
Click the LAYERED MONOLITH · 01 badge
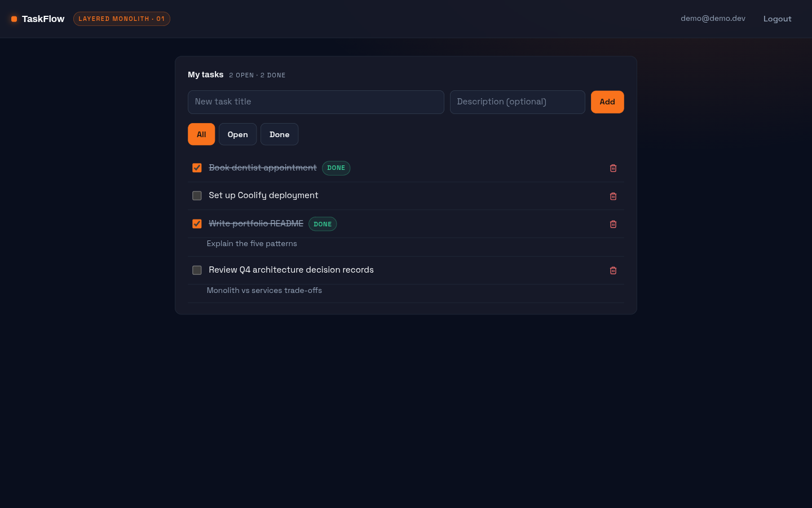[x=122, y=19]
